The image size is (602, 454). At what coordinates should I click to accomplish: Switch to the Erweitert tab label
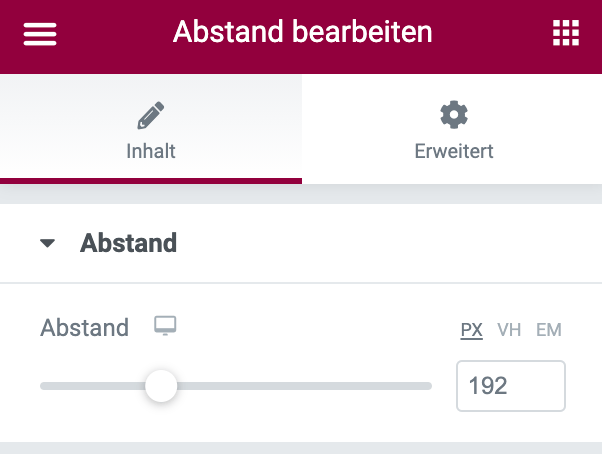[454, 152]
